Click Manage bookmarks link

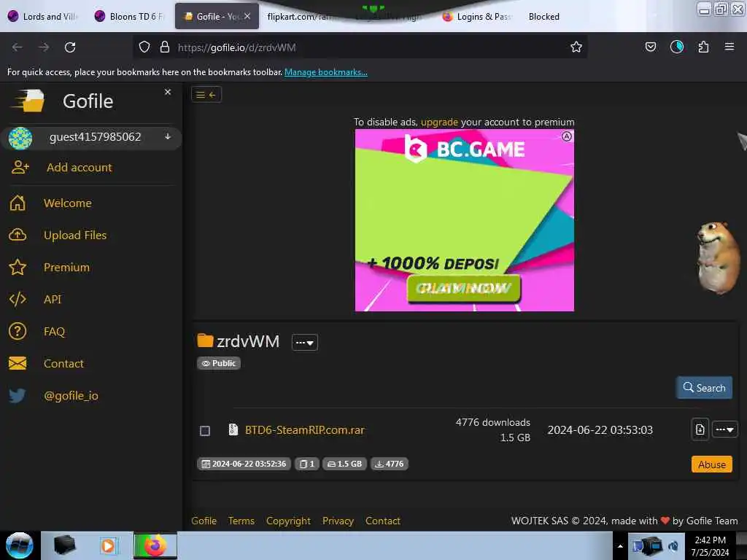click(x=326, y=72)
